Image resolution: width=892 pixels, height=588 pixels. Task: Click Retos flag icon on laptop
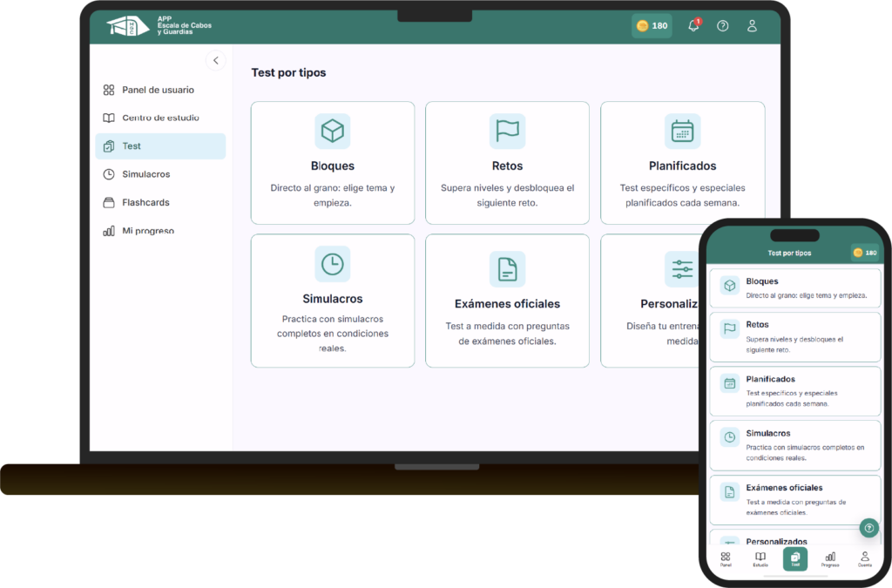(507, 132)
